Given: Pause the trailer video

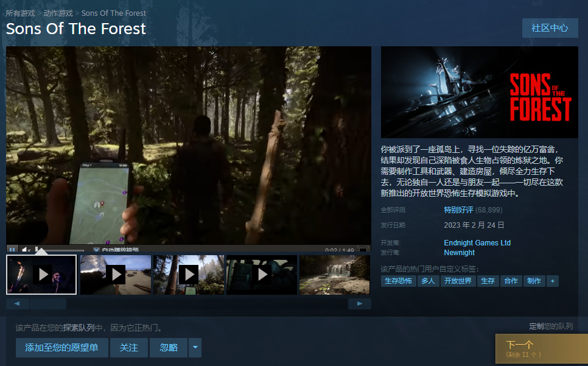Looking at the screenshot, I should click(12, 249).
